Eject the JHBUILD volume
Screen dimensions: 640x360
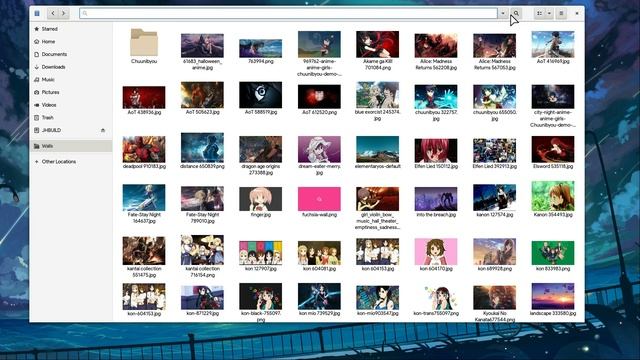103,130
